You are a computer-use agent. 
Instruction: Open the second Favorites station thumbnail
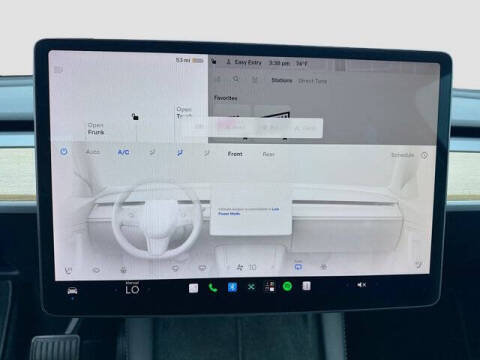pyautogui.click(x=272, y=113)
